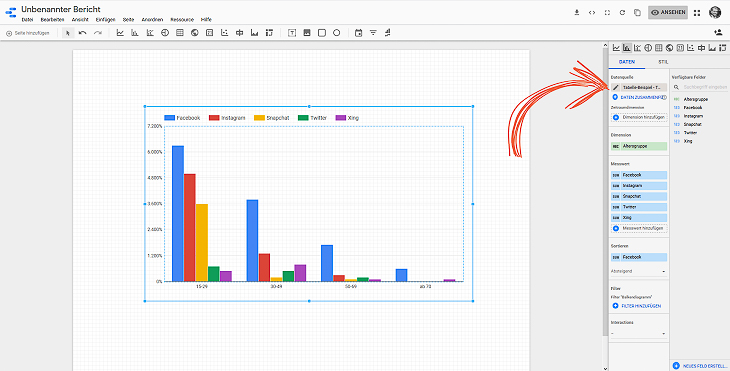Open the Absteigend sort order dropdown
Screen dimensions: 730x371
(x=638, y=271)
